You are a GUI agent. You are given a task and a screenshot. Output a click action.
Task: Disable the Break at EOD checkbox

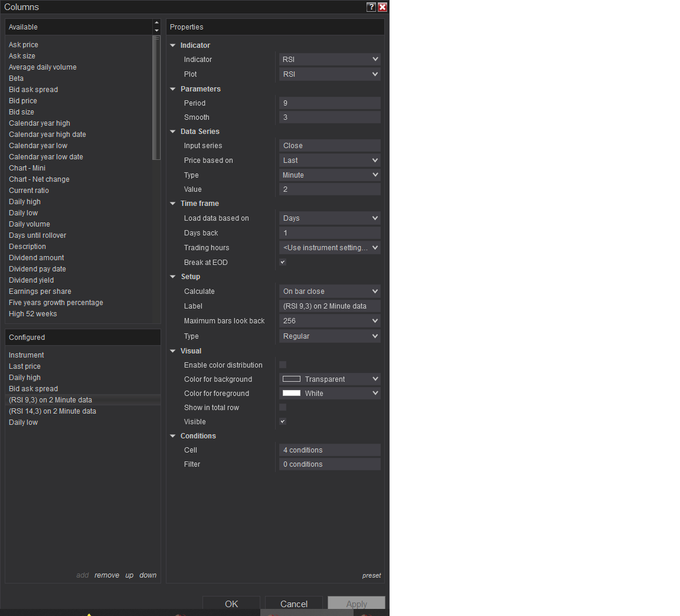pyautogui.click(x=282, y=262)
